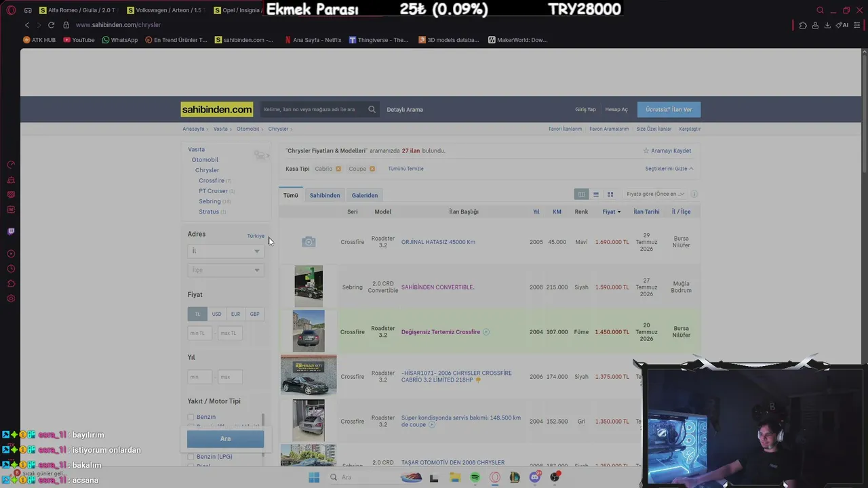The width and height of the screenshot is (868, 488).
Task: Sort listings by the KM column header
Action: tap(557, 211)
